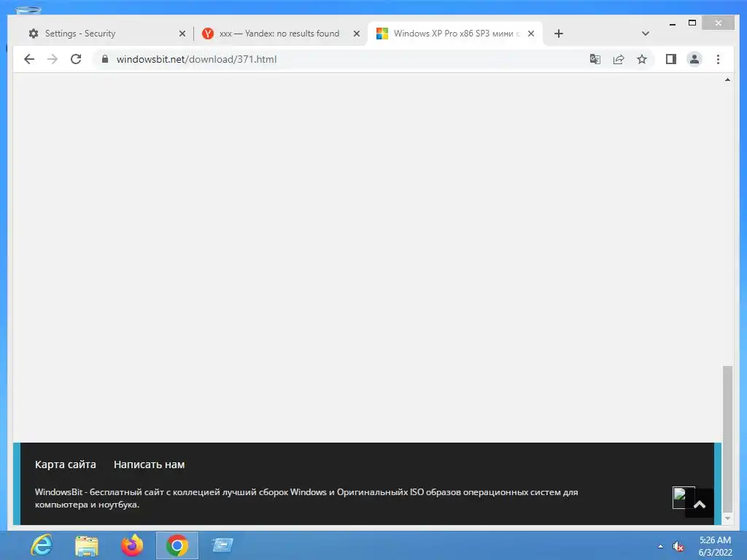
Task: Open the side panel
Action: pyautogui.click(x=671, y=59)
